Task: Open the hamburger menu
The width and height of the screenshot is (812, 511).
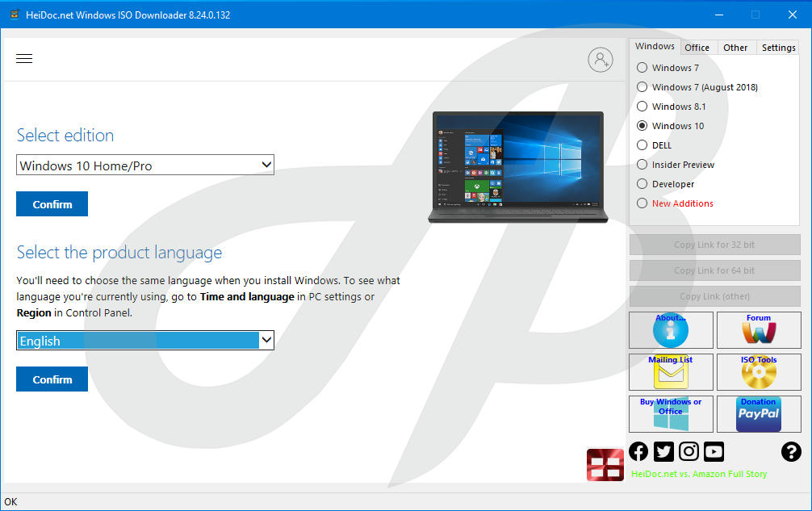Action: 24,58
